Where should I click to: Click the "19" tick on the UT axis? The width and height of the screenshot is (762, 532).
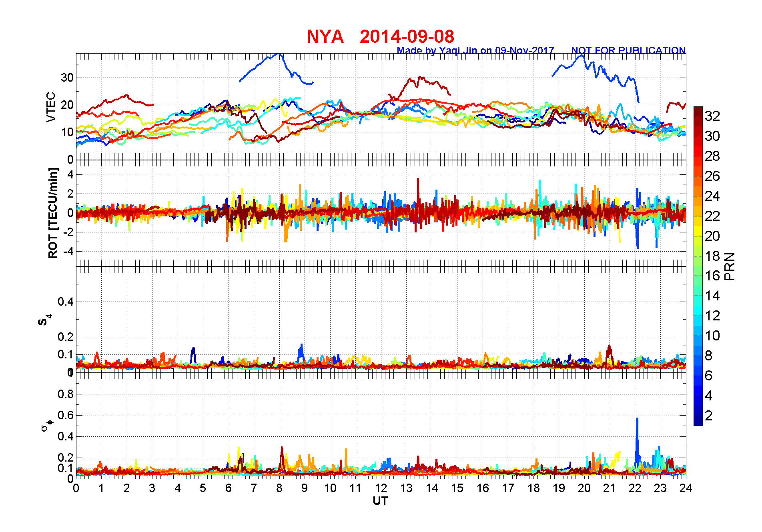pos(559,488)
